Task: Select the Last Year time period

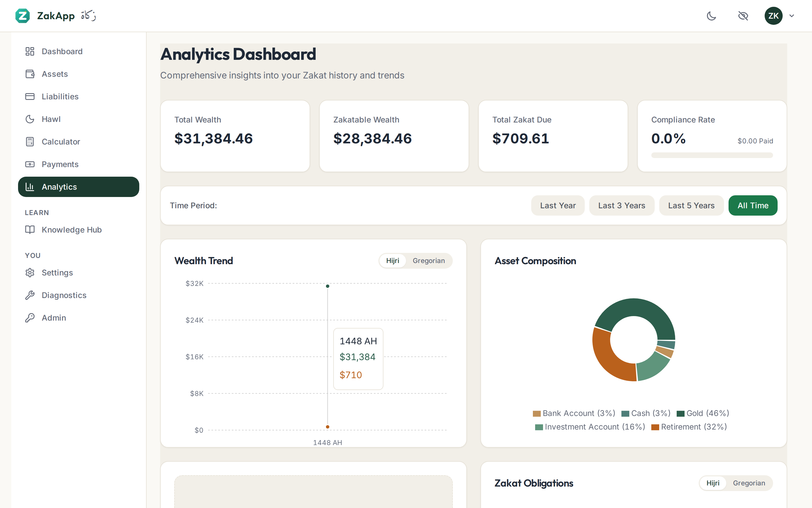Action: click(x=558, y=205)
